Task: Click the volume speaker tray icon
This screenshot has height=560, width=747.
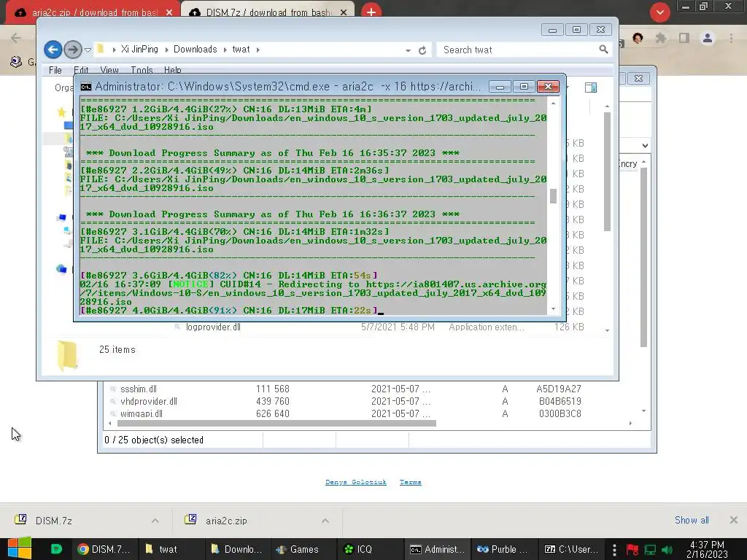Action: [x=667, y=550]
